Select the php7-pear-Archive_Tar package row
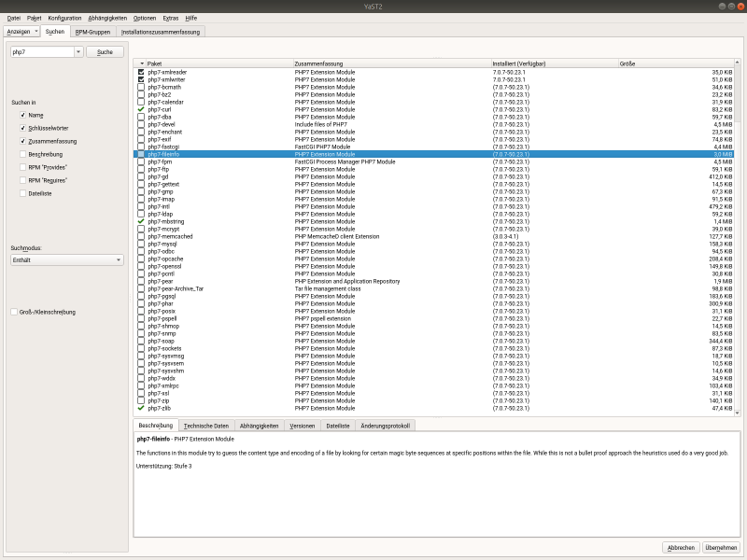The height and width of the screenshot is (560, 747). 433,288
